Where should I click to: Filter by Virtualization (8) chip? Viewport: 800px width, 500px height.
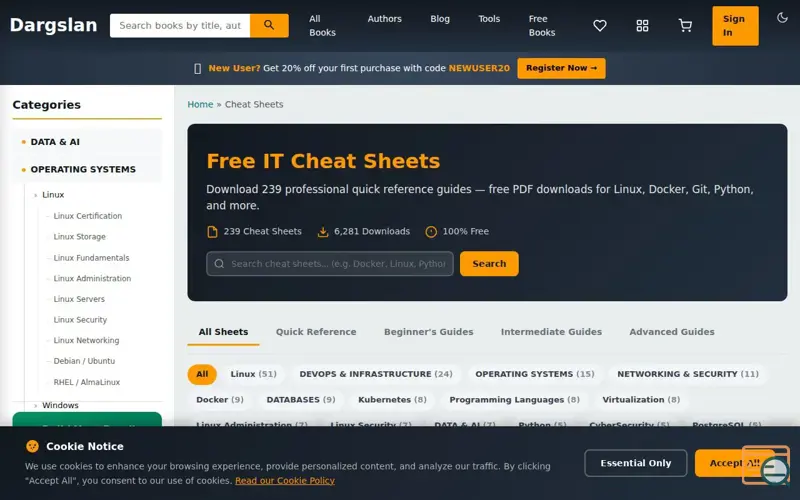[x=641, y=399]
